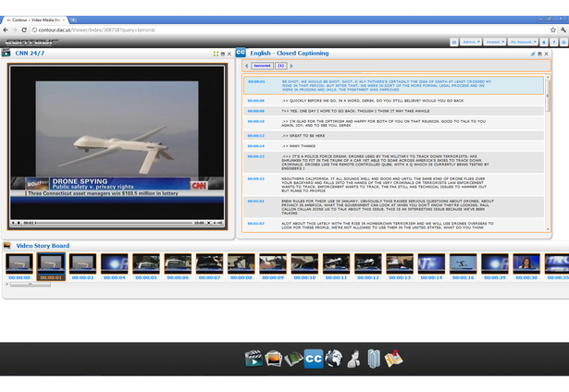Open the storyboard film-strip dock icon
This screenshot has height=392, width=569.
[293, 359]
